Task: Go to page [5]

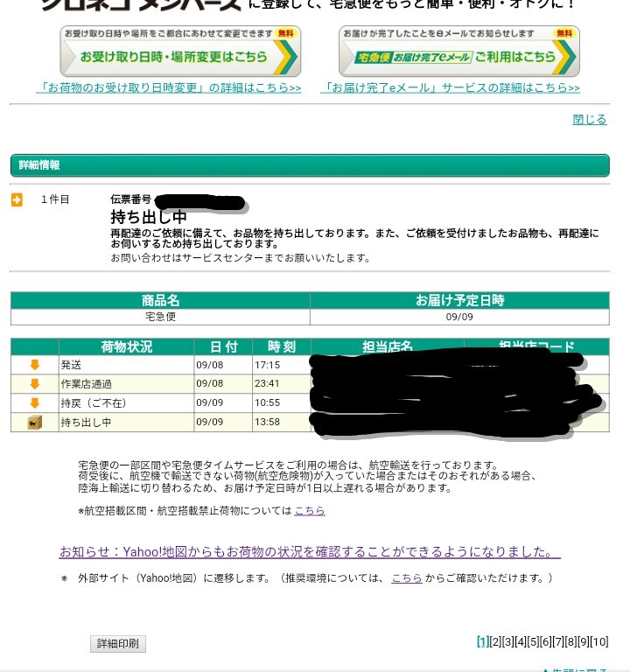Action: pyautogui.click(x=533, y=641)
